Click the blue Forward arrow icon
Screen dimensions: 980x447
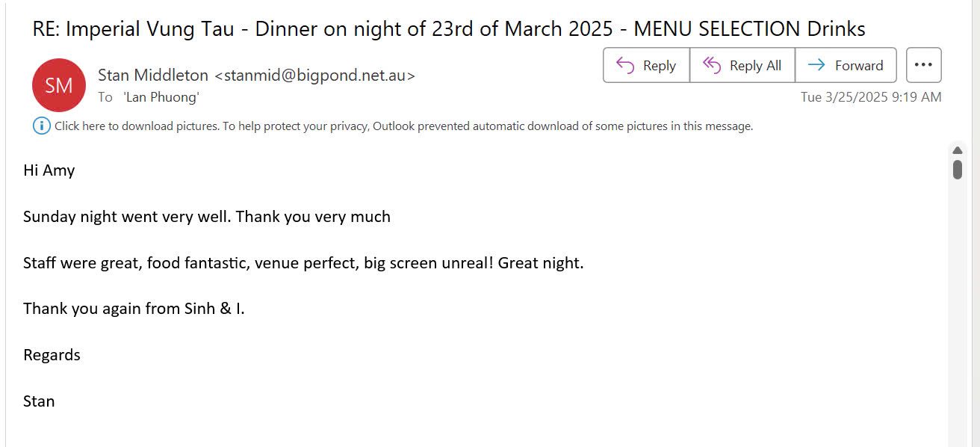(816, 66)
